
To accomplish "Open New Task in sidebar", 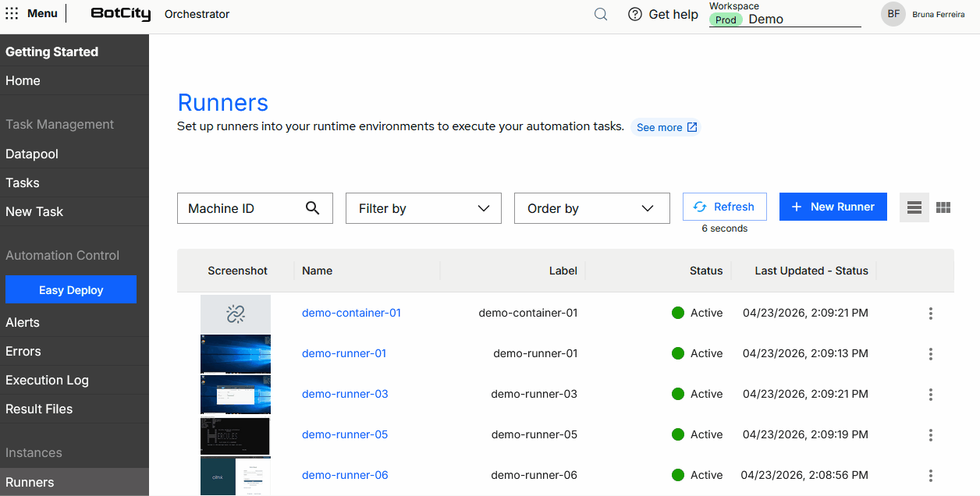I will click(74, 212).
